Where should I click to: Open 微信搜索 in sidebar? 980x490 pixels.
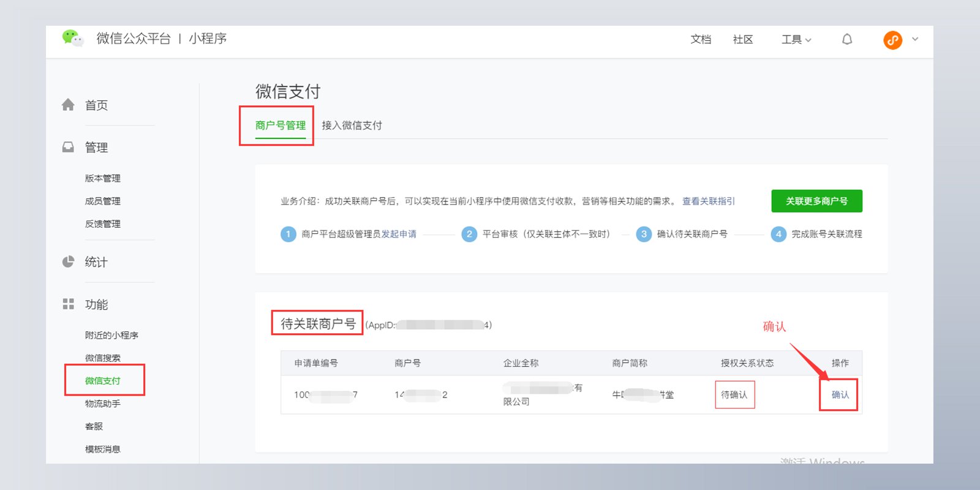point(102,358)
